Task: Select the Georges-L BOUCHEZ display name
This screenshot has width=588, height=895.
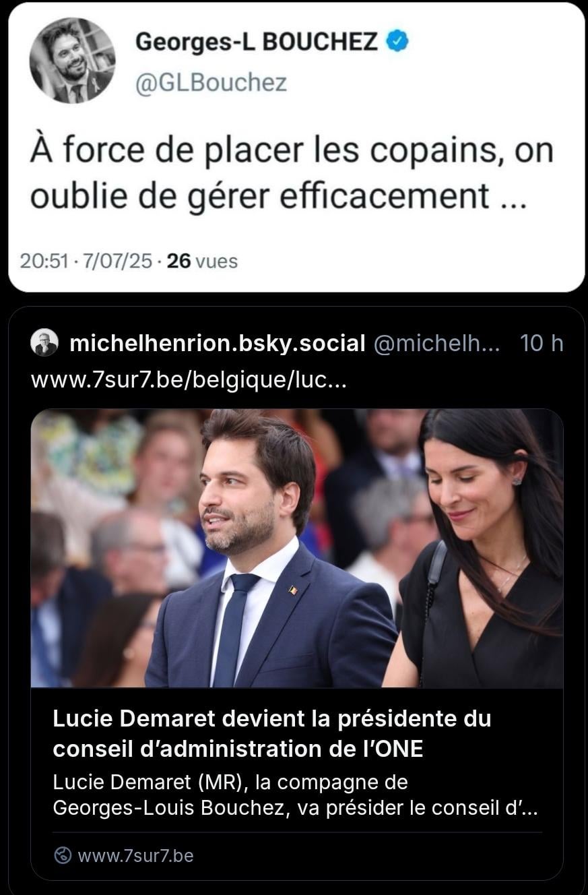Action: (x=256, y=42)
